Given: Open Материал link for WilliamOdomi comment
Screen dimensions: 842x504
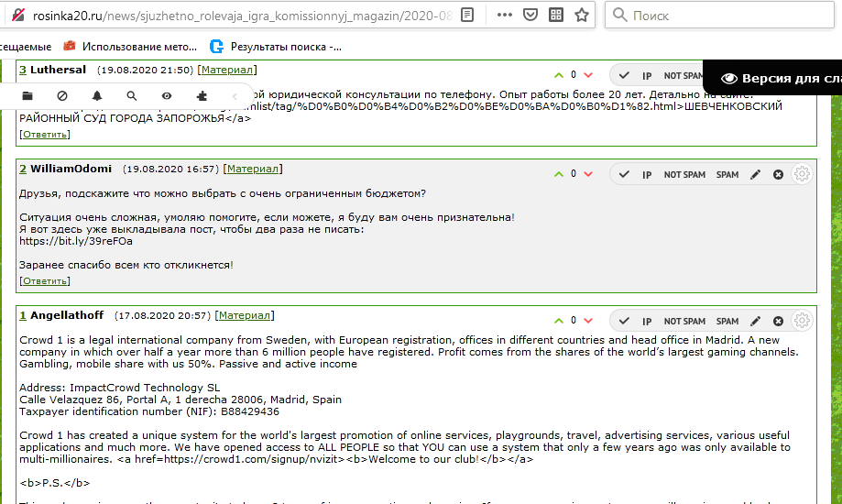Looking at the screenshot, I should 252,169.
